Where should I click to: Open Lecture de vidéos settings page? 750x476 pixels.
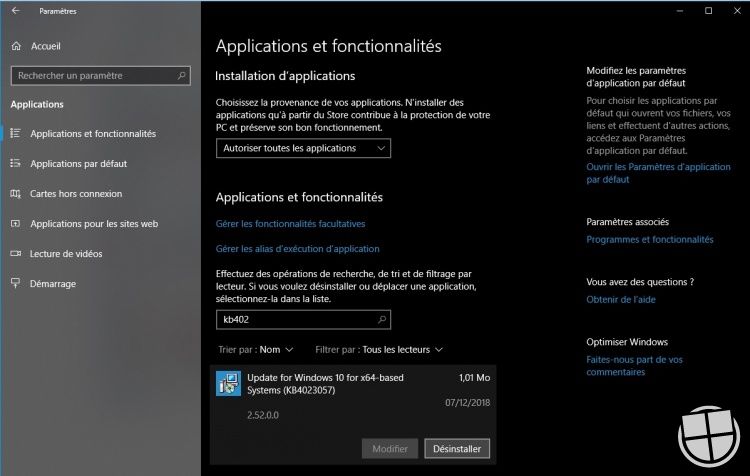(x=66, y=254)
